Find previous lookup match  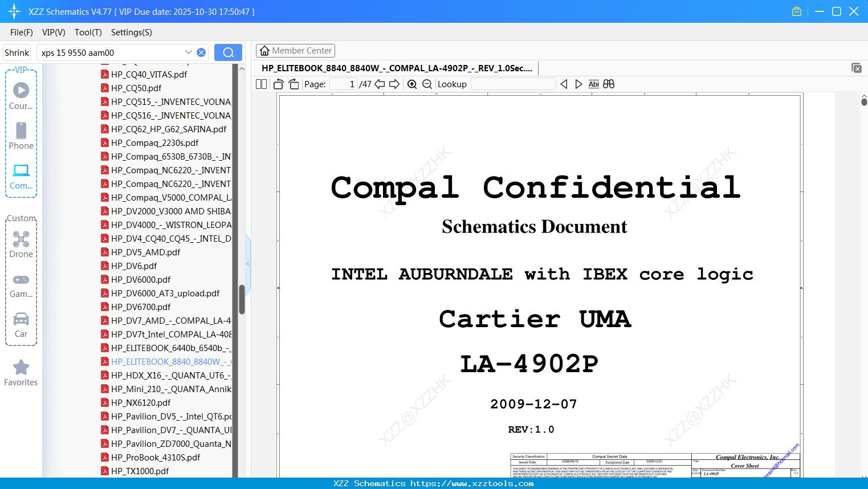point(564,84)
